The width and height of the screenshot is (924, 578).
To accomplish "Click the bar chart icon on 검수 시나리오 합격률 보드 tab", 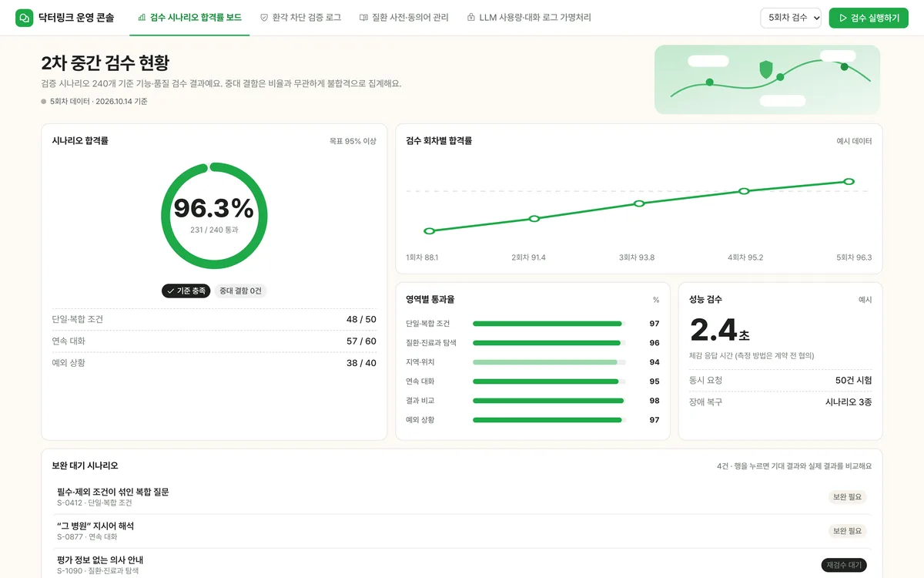I will [x=142, y=17].
